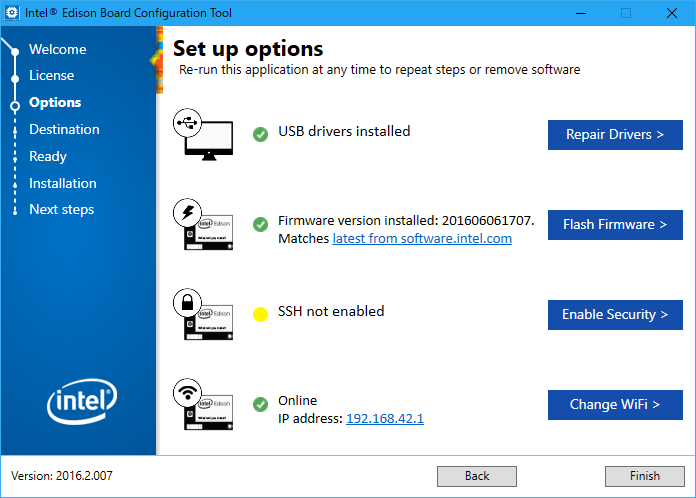Click 'Version: 2016.2.007' label

click(62, 476)
